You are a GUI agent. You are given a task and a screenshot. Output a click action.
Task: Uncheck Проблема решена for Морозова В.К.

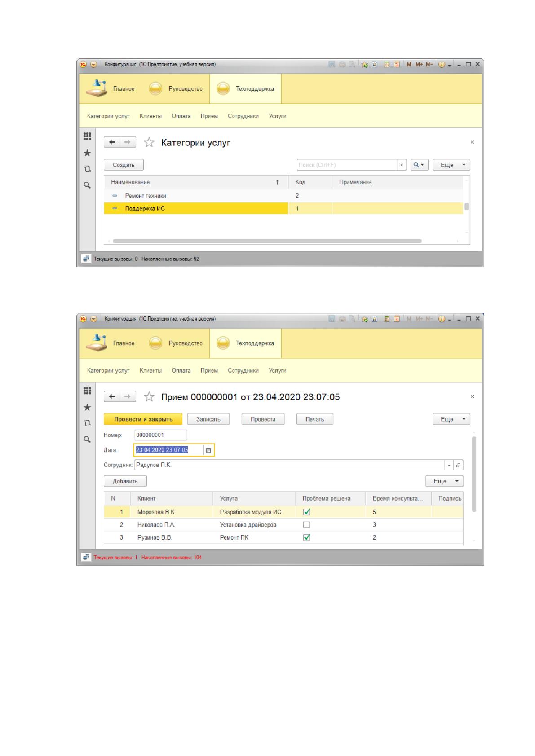pos(307,512)
